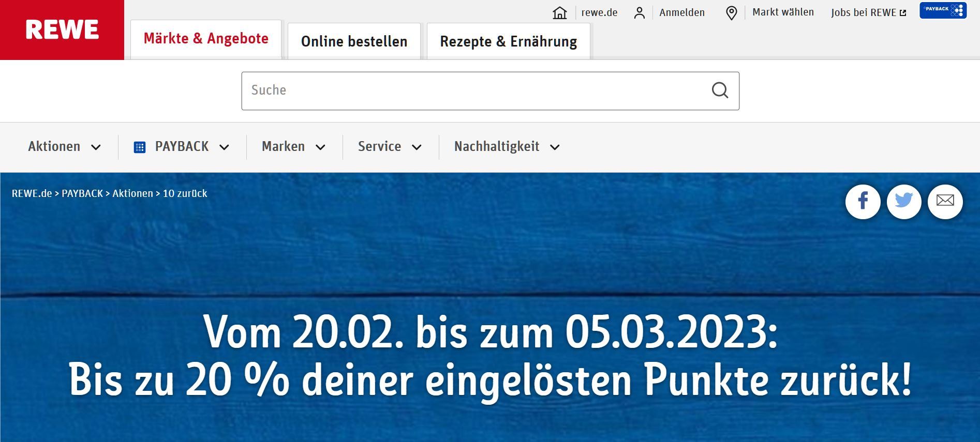The image size is (980, 442).
Task: Click the magnifier search icon
Action: click(720, 90)
